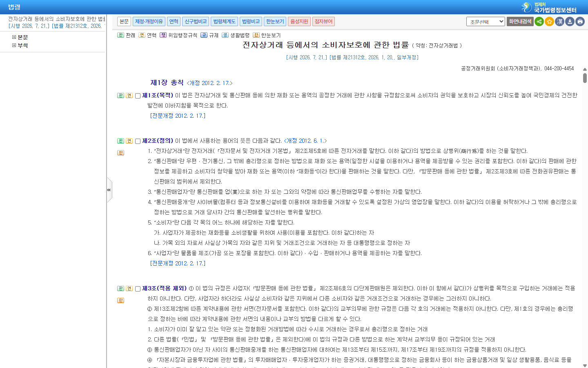
Task: Open 판례 icon beside 제3조(적용 제외)
Action: click(x=120, y=288)
